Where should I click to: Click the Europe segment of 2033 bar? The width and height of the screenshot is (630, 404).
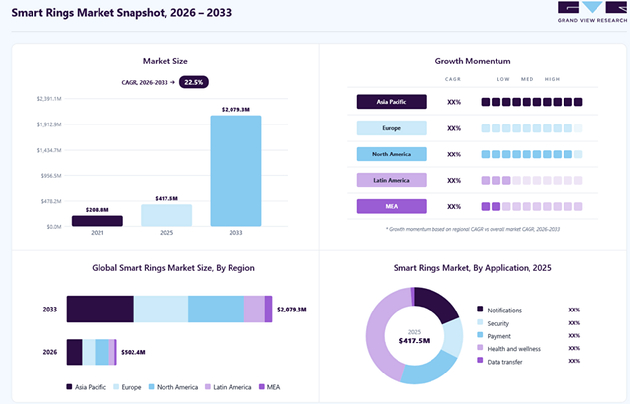(x=161, y=309)
